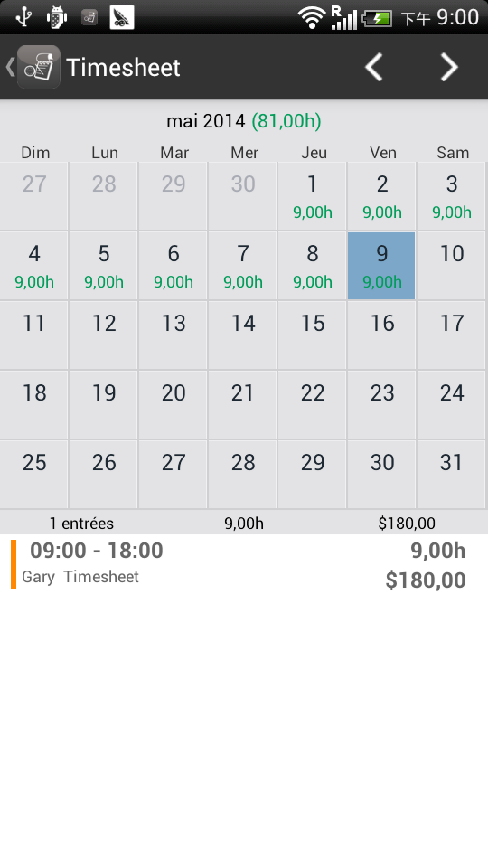Image resolution: width=488 pixels, height=868 pixels.
Task: Tap the white notification icon in status bar
Action: tap(122, 17)
